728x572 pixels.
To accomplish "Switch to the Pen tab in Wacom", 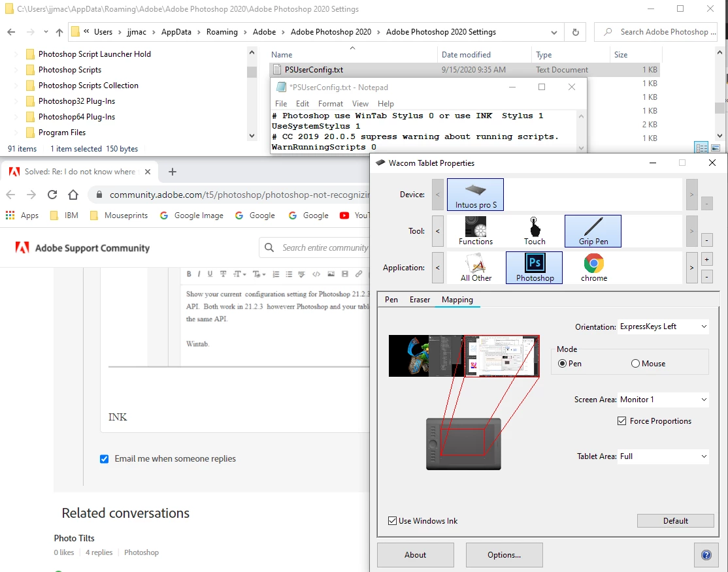I will [391, 300].
